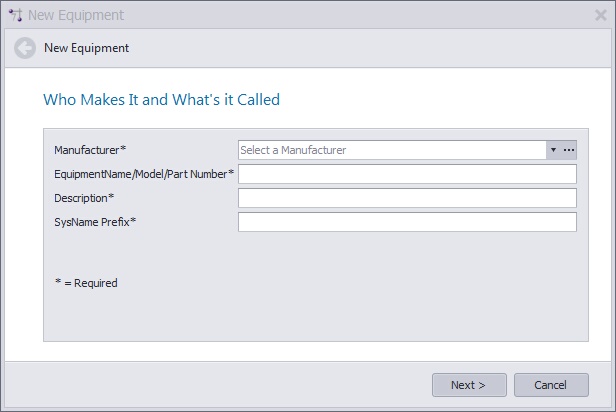Close the New Equipment dialog
The image size is (616, 412).
600,15
